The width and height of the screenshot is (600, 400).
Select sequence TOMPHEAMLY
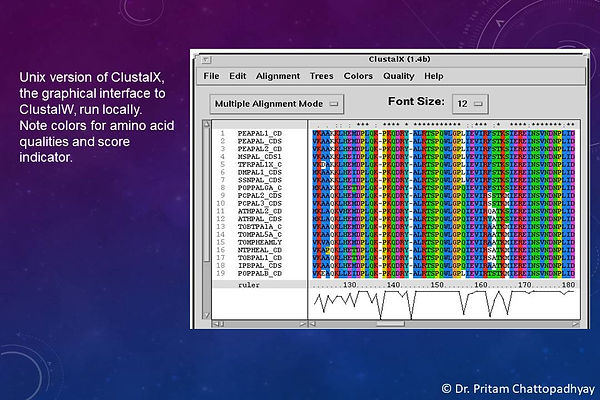coord(259,242)
